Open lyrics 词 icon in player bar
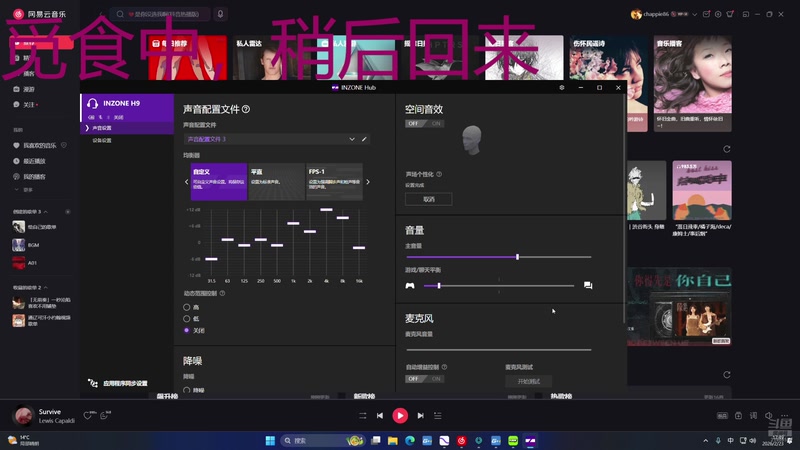Screen dimensions: 800x450 point(753,416)
